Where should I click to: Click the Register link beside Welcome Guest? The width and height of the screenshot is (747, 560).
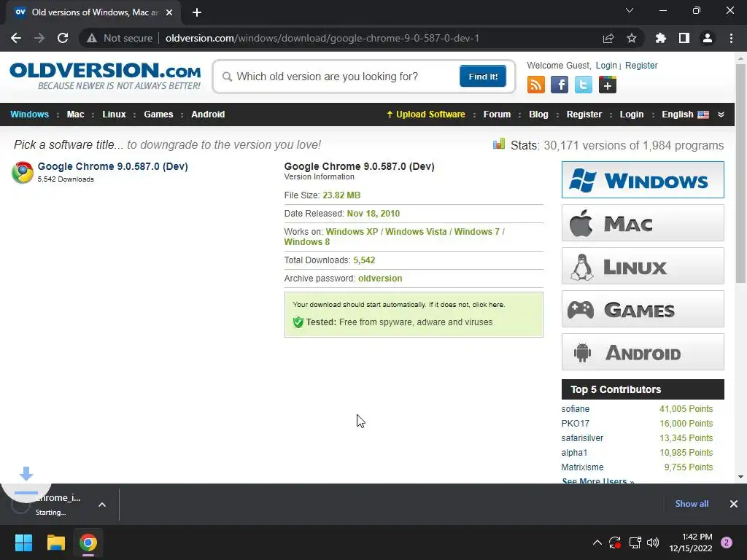point(641,65)
